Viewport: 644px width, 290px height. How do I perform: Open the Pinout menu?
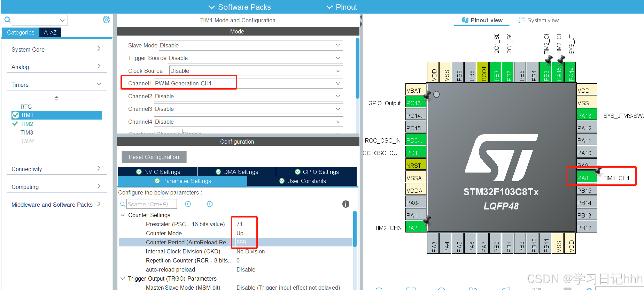tap(342, 7)
